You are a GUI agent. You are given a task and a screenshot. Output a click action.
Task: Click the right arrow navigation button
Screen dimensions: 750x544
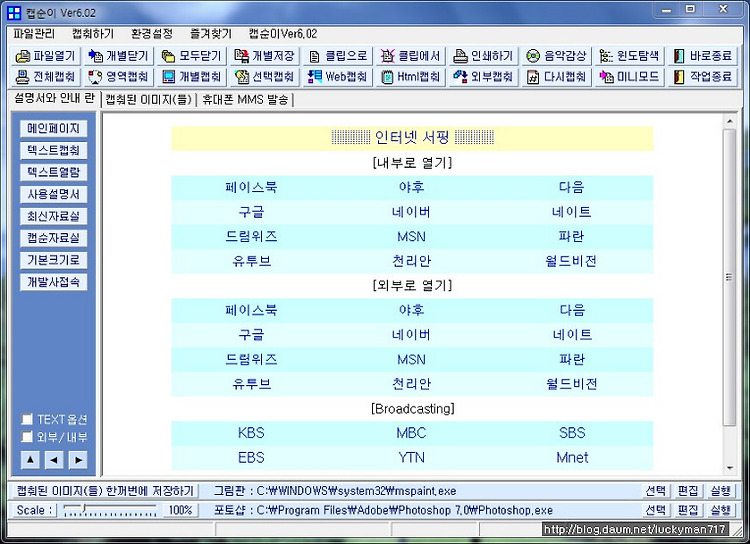78,460
